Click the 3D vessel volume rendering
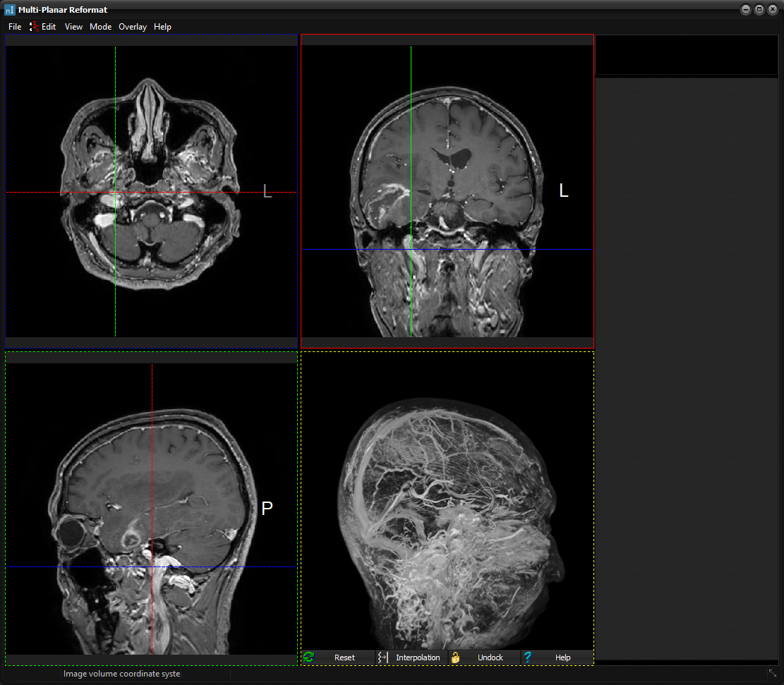784x685 pixels. (447, 508)
